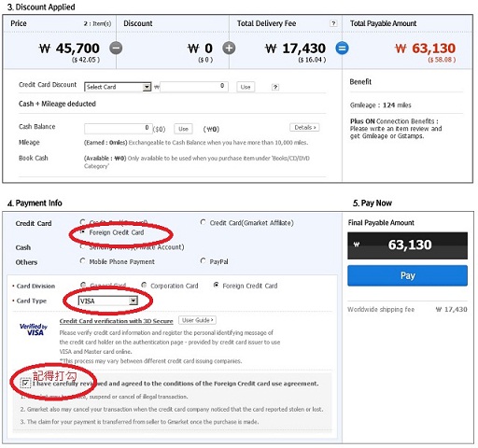
Task: Tick the Foreign Credit card agreement checkbox
Action: pos(25,383)
